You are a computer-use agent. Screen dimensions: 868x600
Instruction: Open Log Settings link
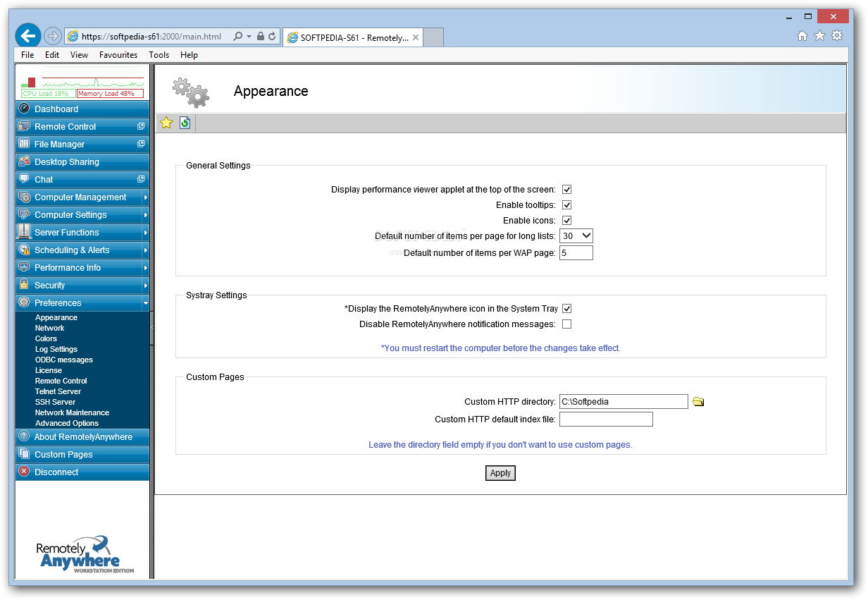pos(56,349)
